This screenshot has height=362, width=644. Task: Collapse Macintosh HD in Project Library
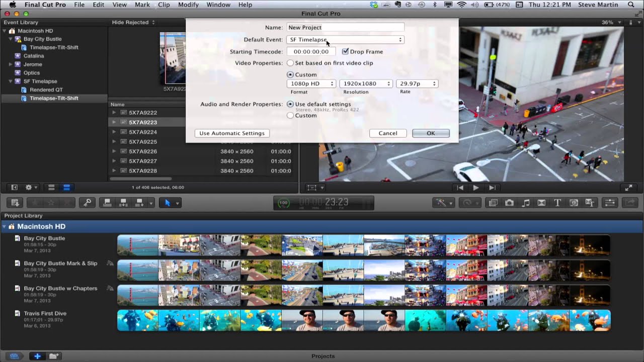pyautogui.click(x=5, y=227)
